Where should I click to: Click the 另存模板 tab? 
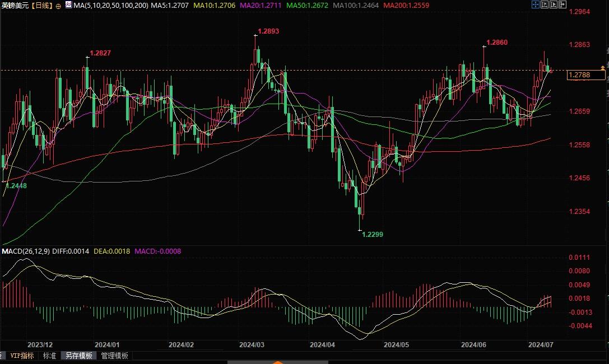(79, 356)
